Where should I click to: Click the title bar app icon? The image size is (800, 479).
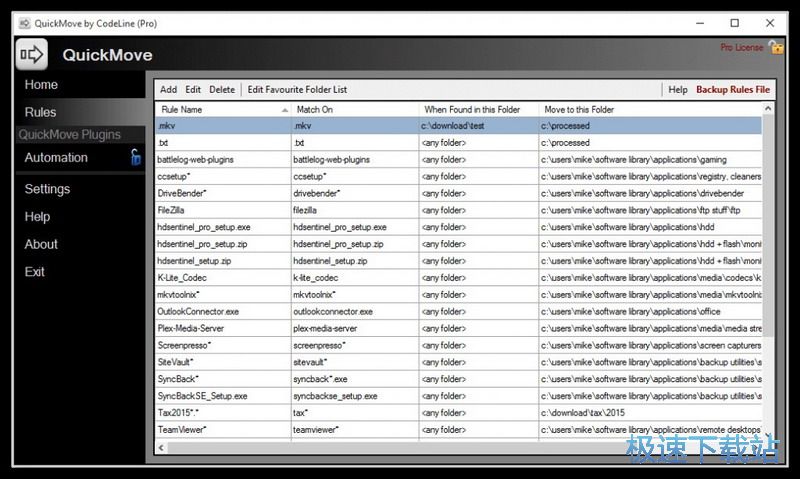pyautogui.click(x=23, y=22)
